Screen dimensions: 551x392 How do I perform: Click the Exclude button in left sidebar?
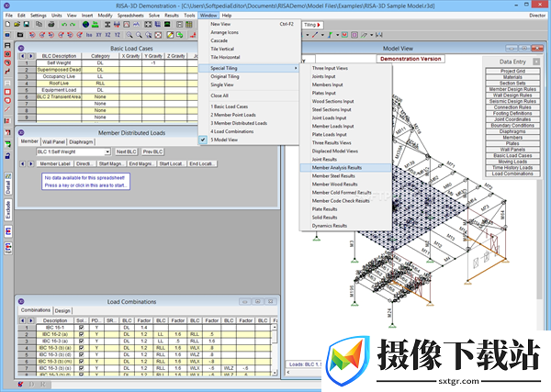(x=8, y=209)
